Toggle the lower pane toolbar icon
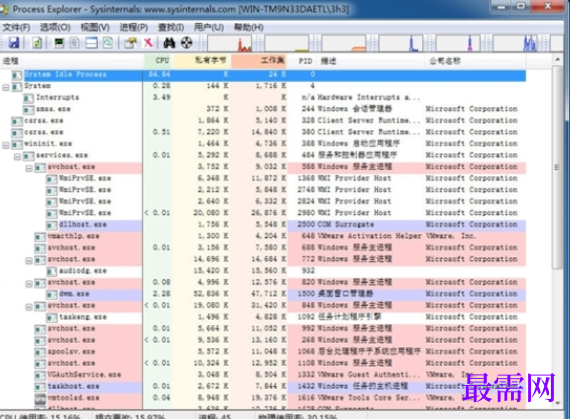 click(x=91, y=43)
